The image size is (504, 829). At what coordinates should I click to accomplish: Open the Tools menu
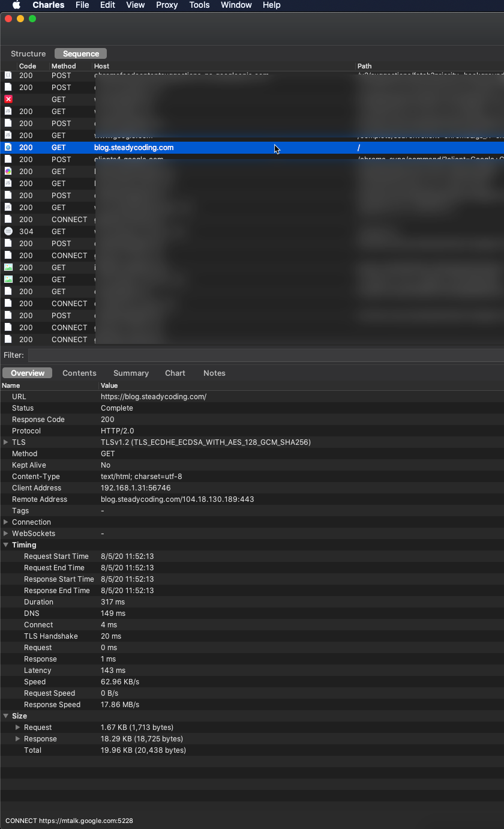click(199, 5)
